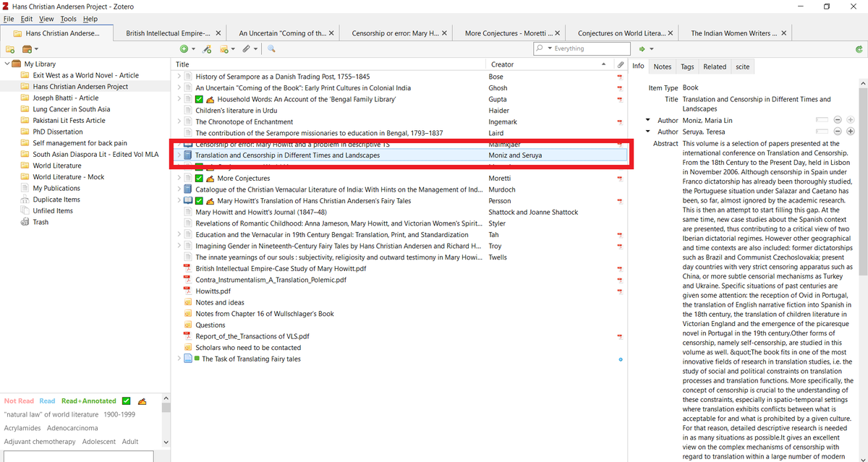Open the creator type dropdown for Moniz
Screen dimensions: 868x462
coord(649,120)
